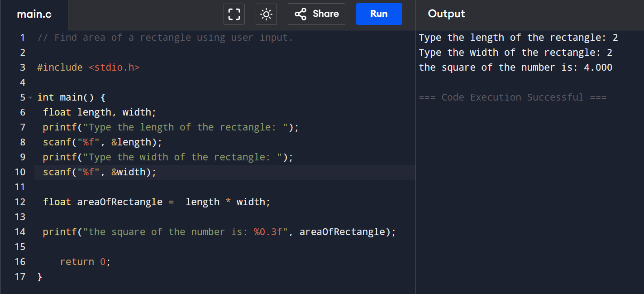Click scanf '&length' line
The image size is (644, 294).
(x=102, y=142)
